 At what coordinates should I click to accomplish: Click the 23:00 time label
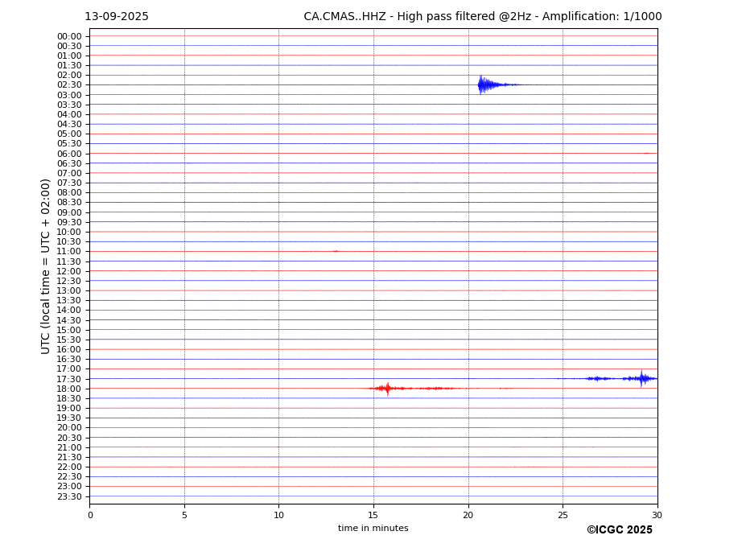(69, 487)
